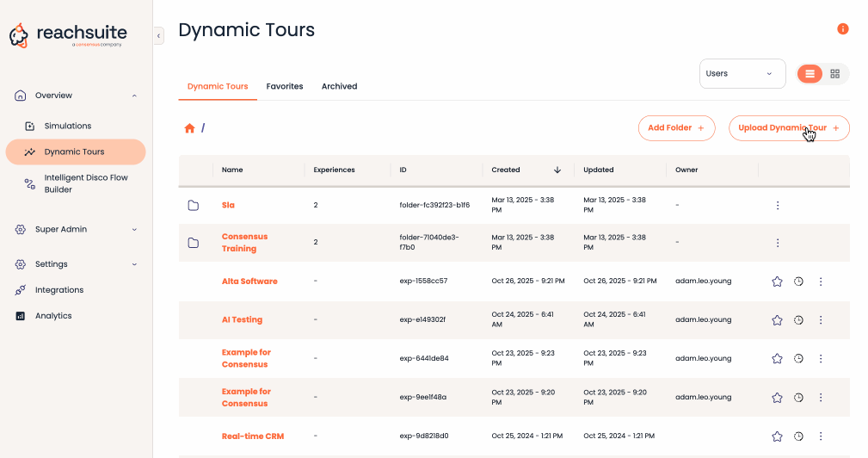Star the Real-time CRM tour
The height and width of the screenshot is (458, 868).
pyautogui.click(x=777, y=436)
